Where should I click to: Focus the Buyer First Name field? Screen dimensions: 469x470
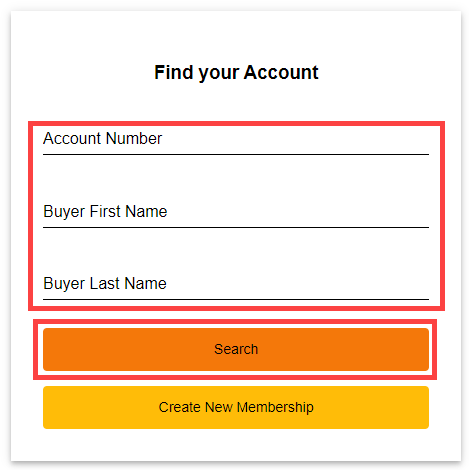click(x=236, y=214)
